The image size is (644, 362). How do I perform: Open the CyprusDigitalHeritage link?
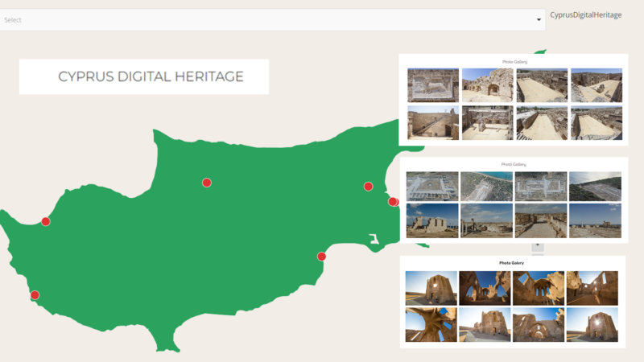(x=585, y=15)
